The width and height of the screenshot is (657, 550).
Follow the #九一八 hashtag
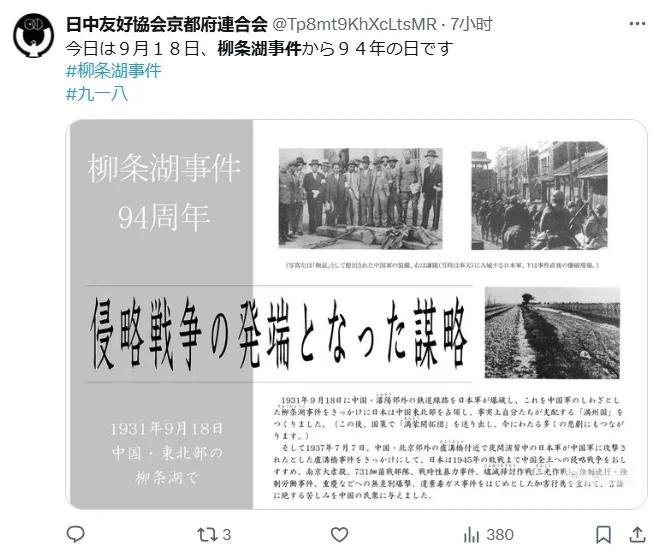coord(97,93)
